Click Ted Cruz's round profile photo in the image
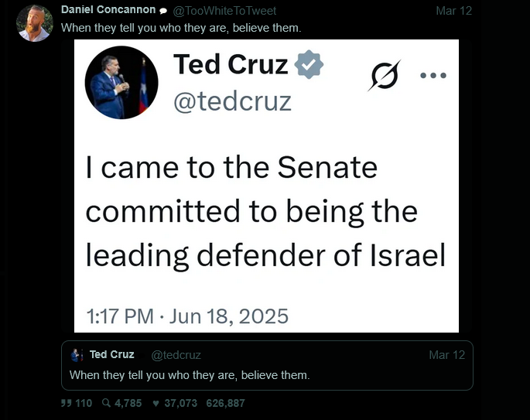The height and width of the screenshot is (420, 530). tap(121, 82)
